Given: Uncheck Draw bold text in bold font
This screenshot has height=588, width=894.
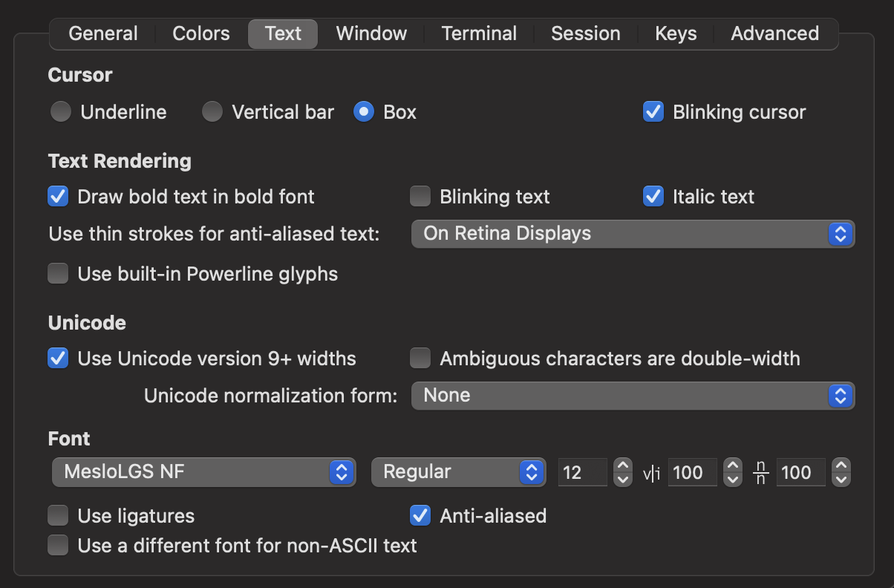Looking at the screenshot, I should point(58,196).
